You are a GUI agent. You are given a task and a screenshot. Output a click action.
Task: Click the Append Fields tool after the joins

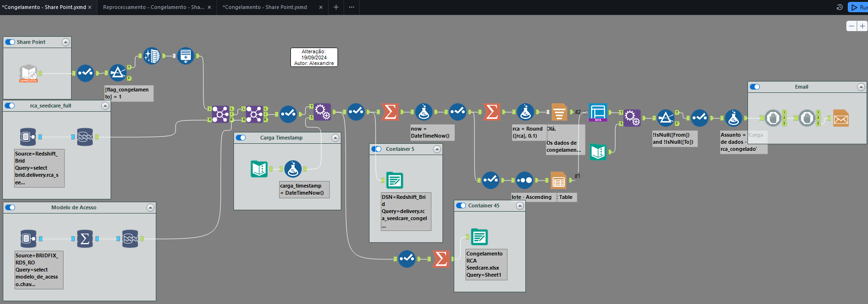[322, 112]
